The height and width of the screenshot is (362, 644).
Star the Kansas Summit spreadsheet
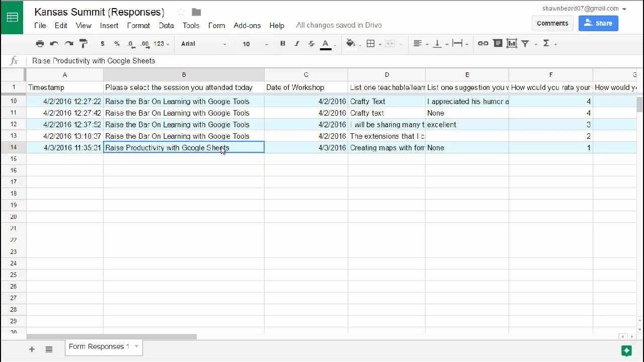181,12
